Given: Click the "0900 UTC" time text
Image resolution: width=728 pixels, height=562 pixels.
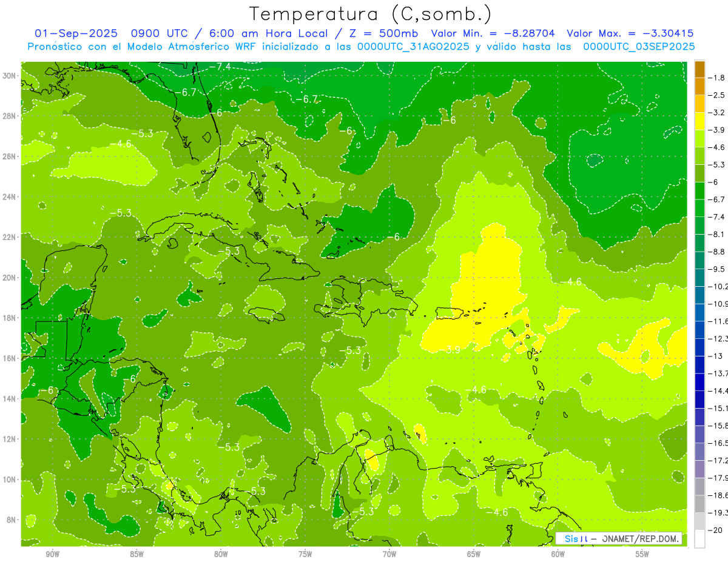Looking at the screenshot, I should pos(158,33).
